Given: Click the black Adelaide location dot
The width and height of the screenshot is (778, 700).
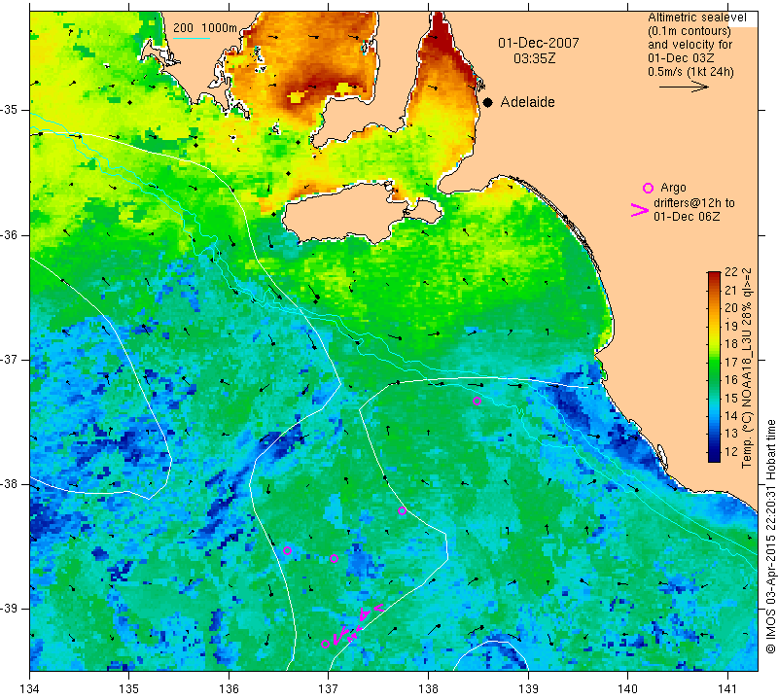Looking at the screenshot, I should (488, 103).
